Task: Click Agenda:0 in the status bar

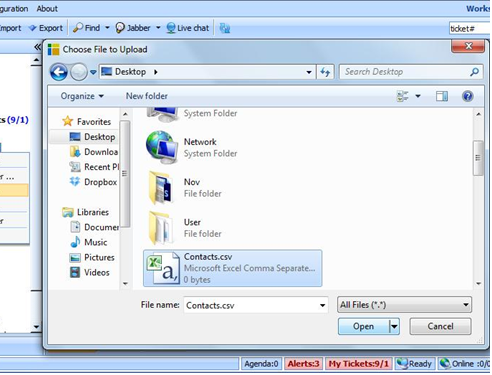Action: click(x=261, y=364)
